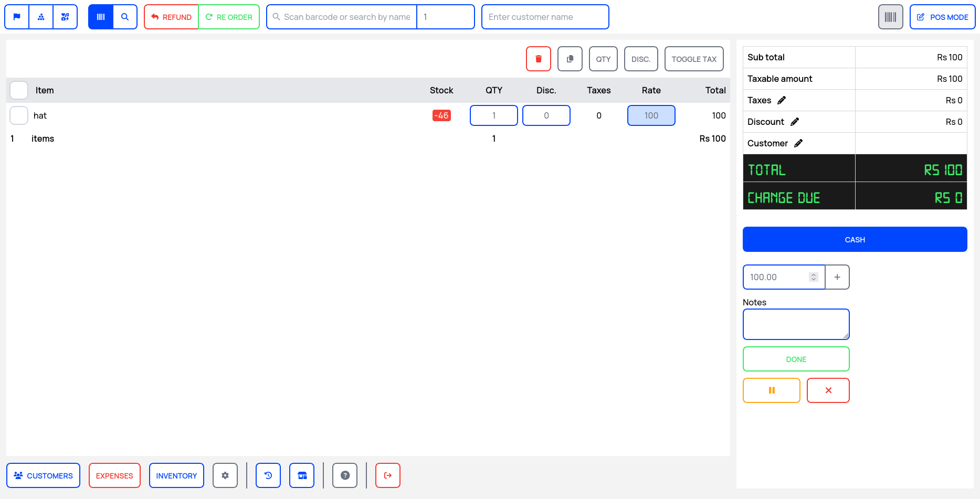Switch to search mode with the magnifier
Screen dimensions: 980x499
pos(125,16)
